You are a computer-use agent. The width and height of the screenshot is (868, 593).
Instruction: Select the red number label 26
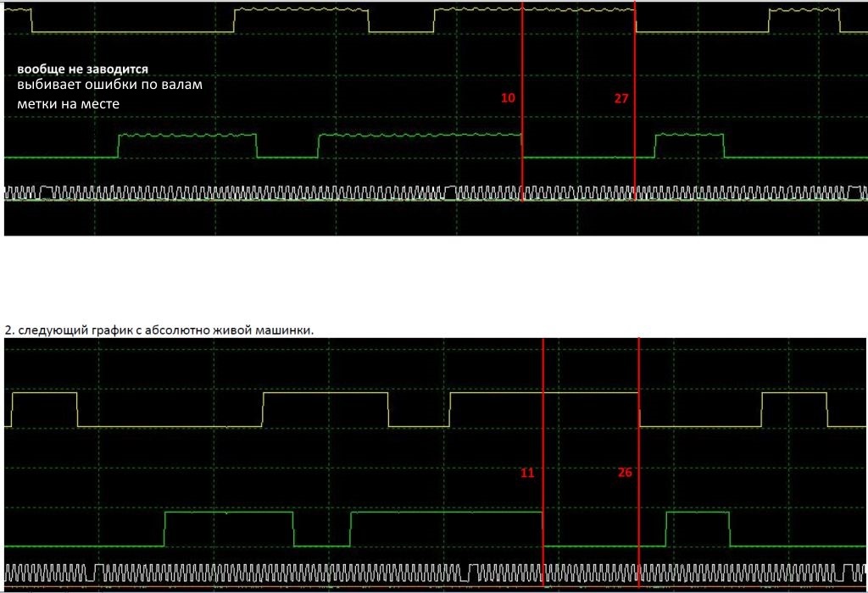625,473
